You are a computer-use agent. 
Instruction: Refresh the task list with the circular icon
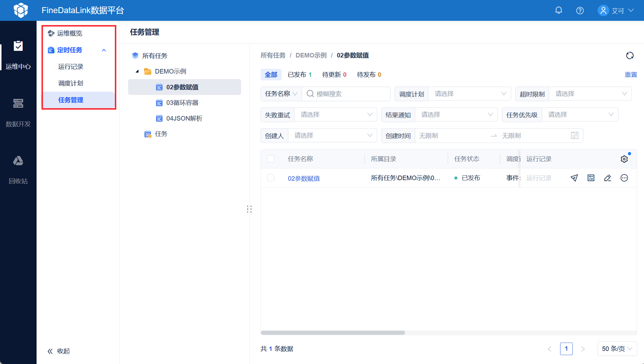point(630,56)
